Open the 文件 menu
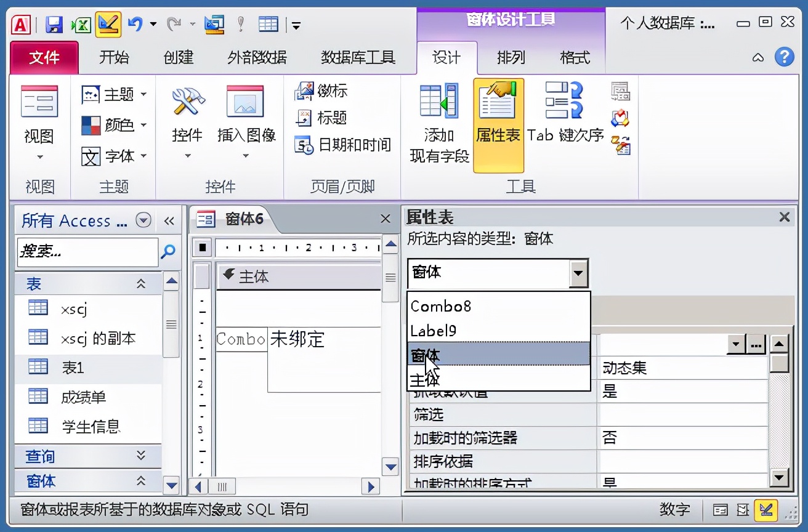 click(43, 57)
